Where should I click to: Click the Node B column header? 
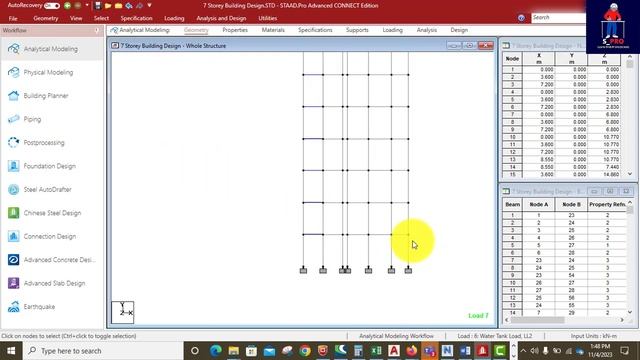[571, 204]
